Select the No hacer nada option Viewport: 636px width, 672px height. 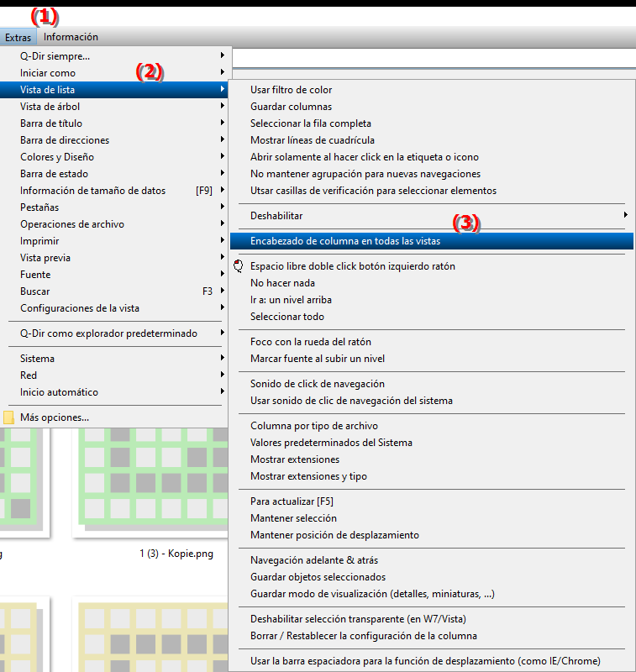[x=432, y=283]
